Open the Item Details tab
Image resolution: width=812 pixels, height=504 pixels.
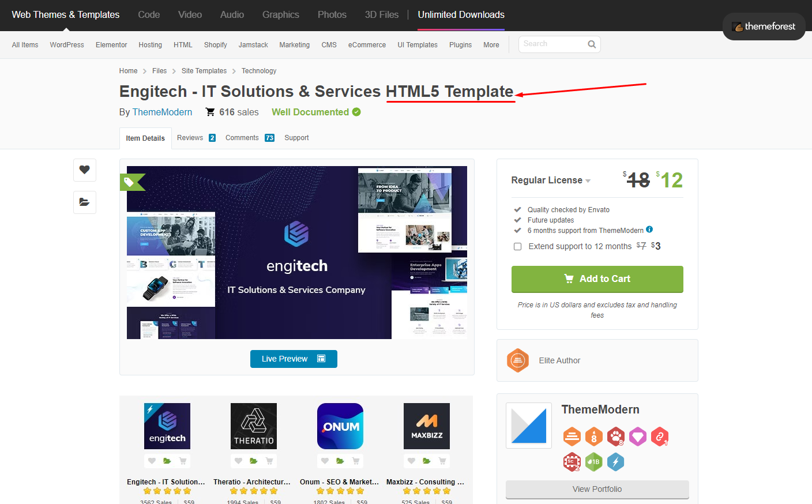pos(145,138)
